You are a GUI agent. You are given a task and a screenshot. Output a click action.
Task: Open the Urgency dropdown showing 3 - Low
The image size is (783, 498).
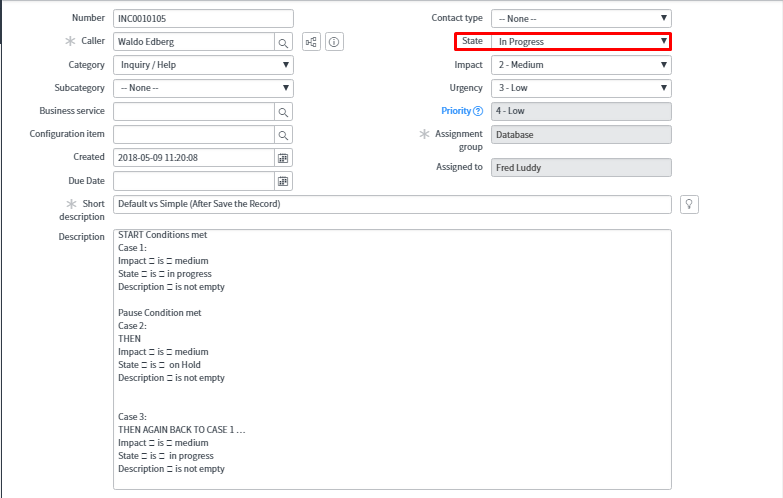[581, 88]
